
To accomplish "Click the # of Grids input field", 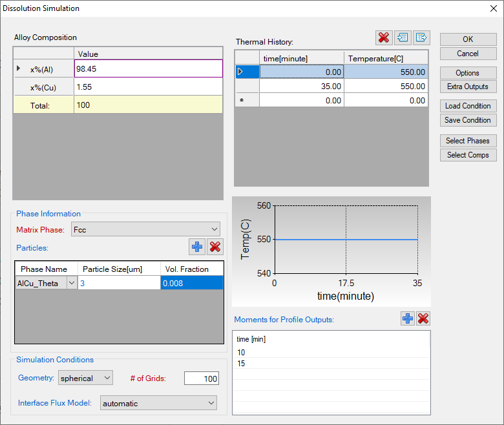I will click(202, 378).
